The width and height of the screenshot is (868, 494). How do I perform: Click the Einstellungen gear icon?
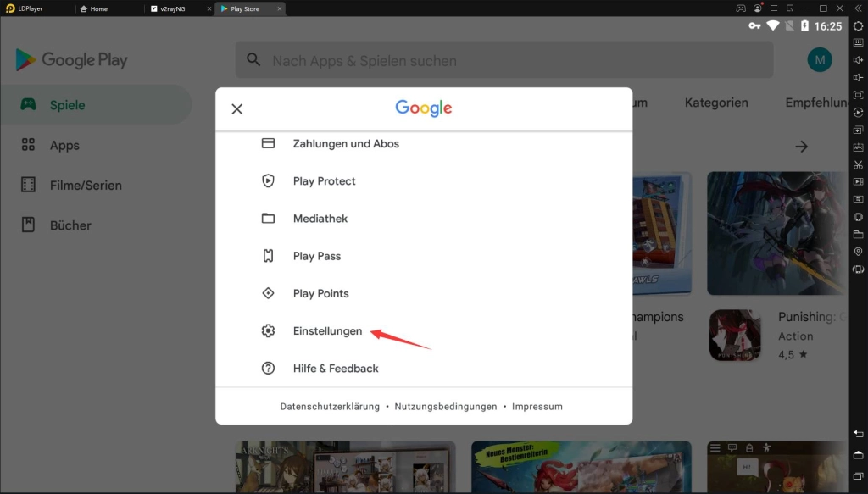(x=268, y=330)
